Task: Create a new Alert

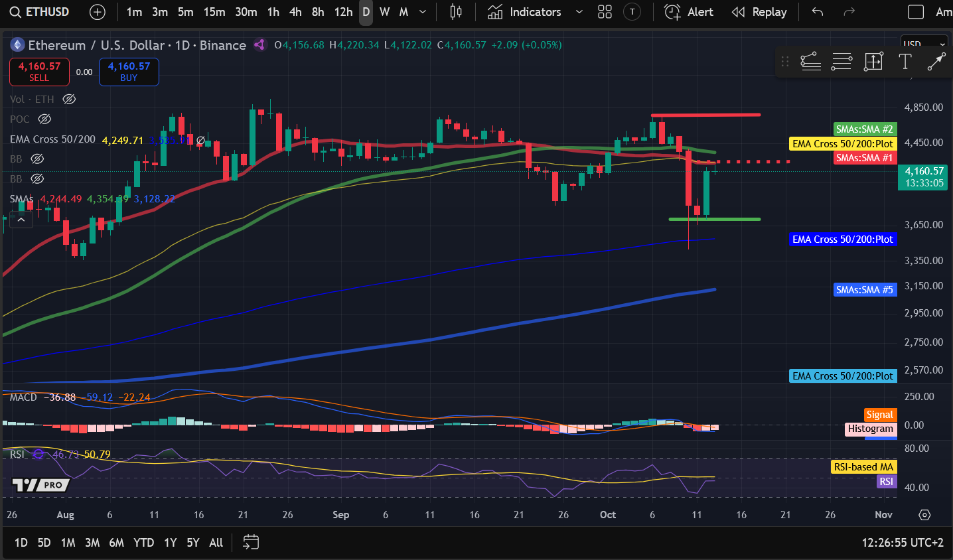Action: pos(689,12)
